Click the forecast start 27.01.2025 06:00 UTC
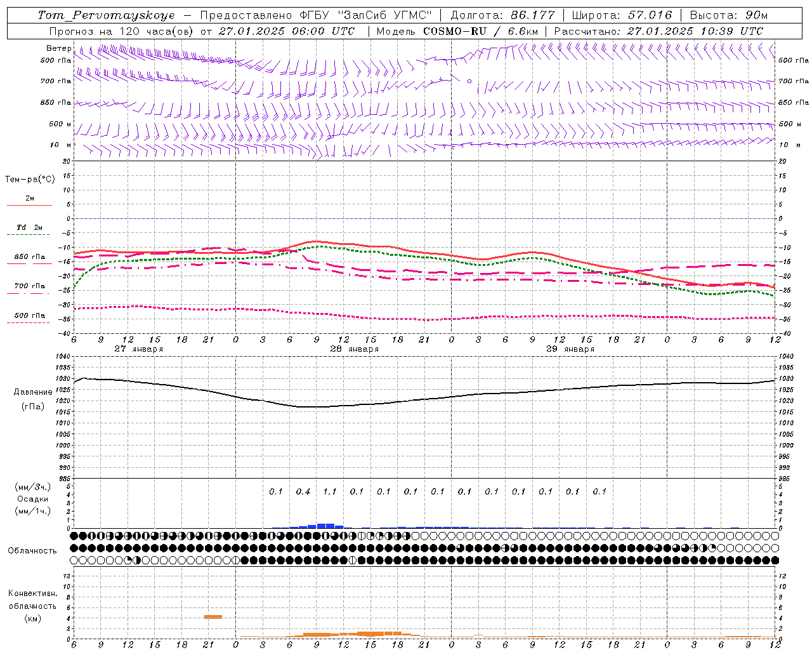The height and width of the screenshot is (650, 812). click(x=287, y=31)
